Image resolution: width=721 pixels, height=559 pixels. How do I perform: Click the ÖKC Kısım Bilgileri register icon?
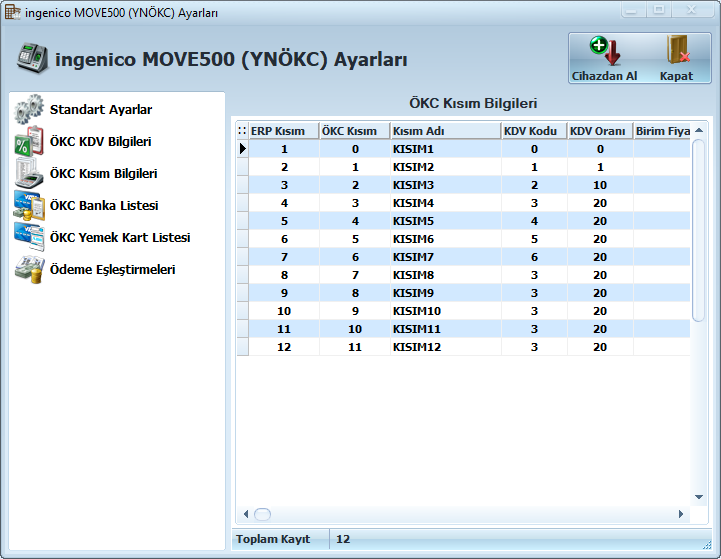[x=29, y=173]
